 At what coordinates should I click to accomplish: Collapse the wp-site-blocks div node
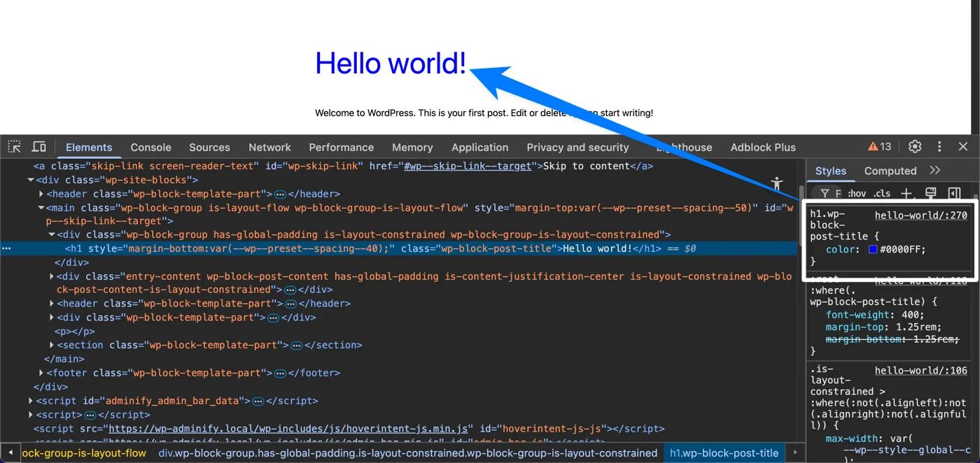point(31,180)
